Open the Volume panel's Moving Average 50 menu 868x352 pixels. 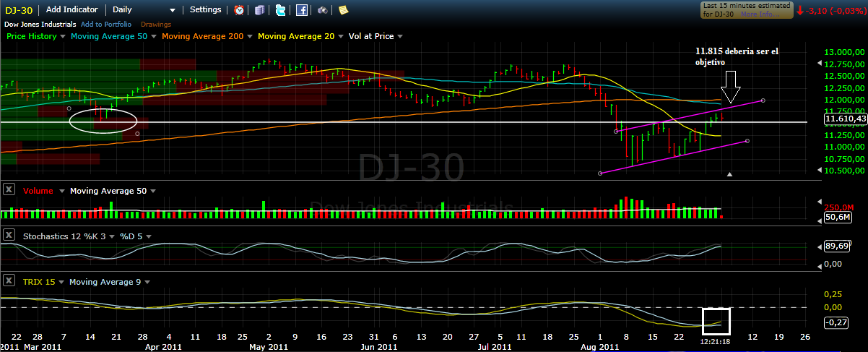point(112,191)
